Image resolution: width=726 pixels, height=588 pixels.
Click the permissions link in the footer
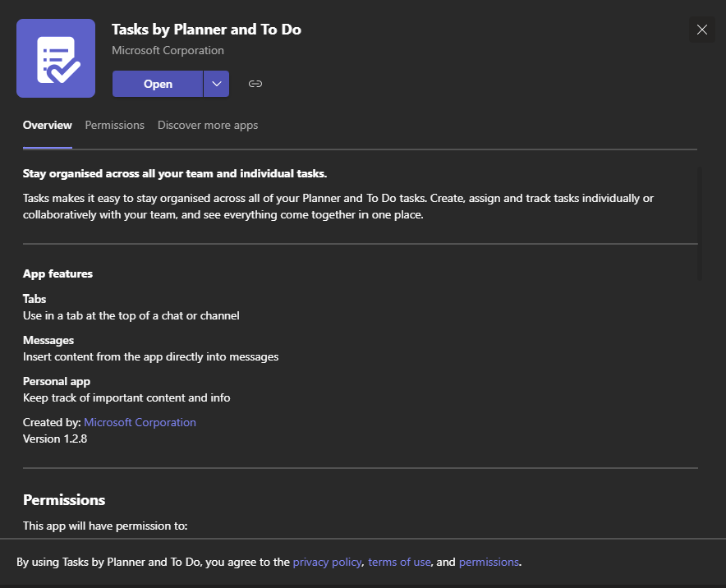[x=489, y=563]
